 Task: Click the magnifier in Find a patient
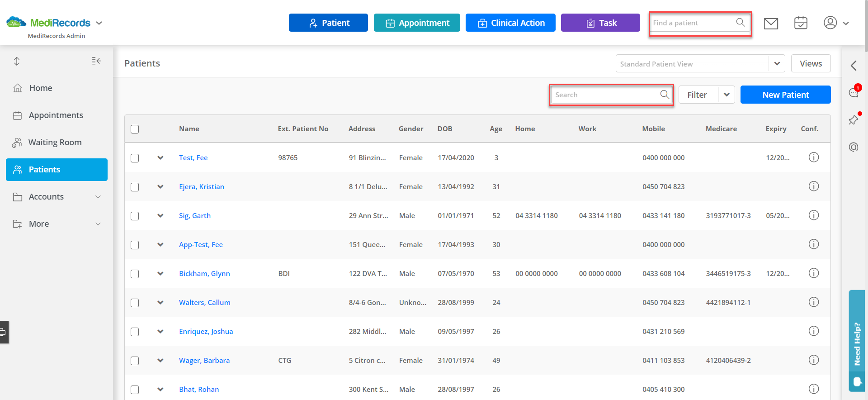(x=741, y=23)
